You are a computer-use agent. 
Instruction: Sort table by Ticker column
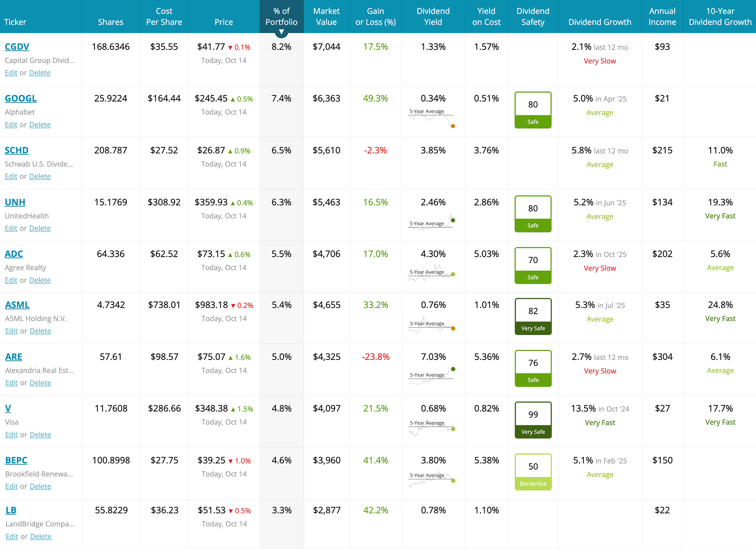tap(15, 22)
